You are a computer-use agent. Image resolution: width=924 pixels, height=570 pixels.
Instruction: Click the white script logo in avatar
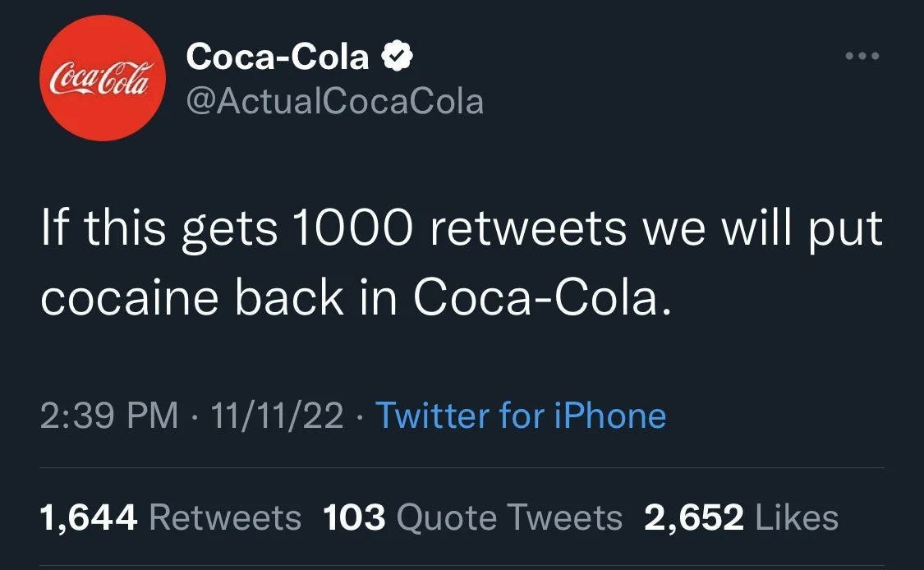click(x=103, y=80)
